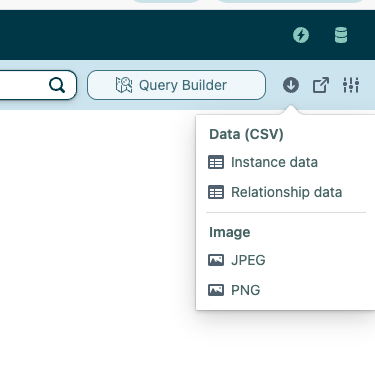This screenshot has width=375, height=384.
Task: Click the Image section heading
Action: pyautogui.click(x=230, y=232)
